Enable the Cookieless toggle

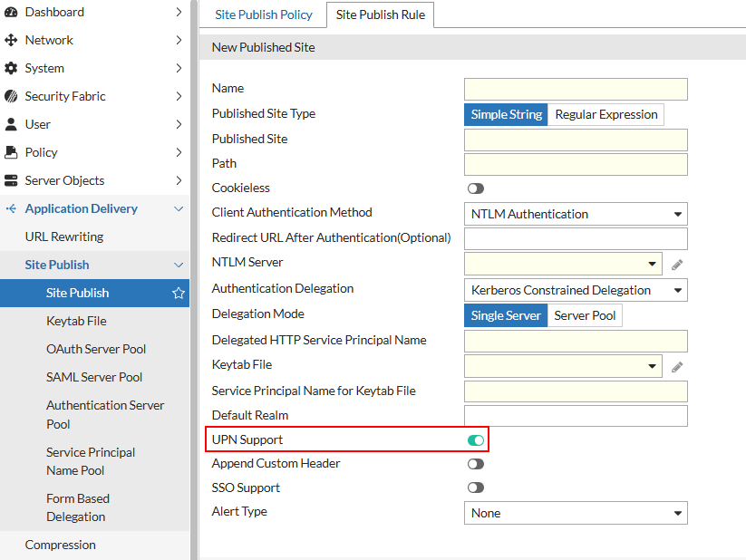475,188
